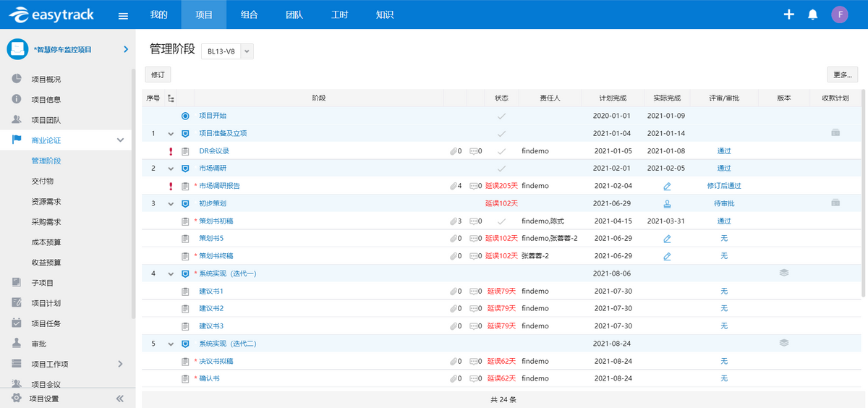This screenshot has width=868, height=408.
Task: Click edit pencil in 策划书终稿 row
Action: click(667, 255)
